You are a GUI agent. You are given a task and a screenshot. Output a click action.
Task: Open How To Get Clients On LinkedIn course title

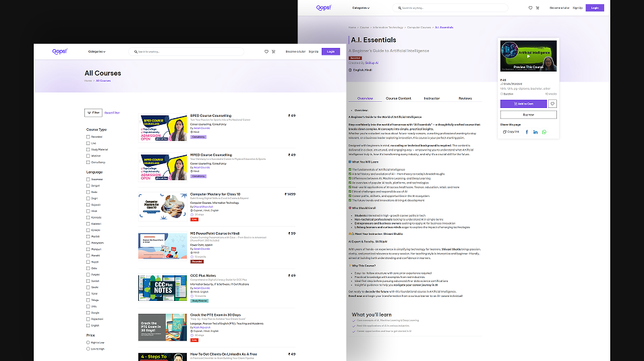223,354
